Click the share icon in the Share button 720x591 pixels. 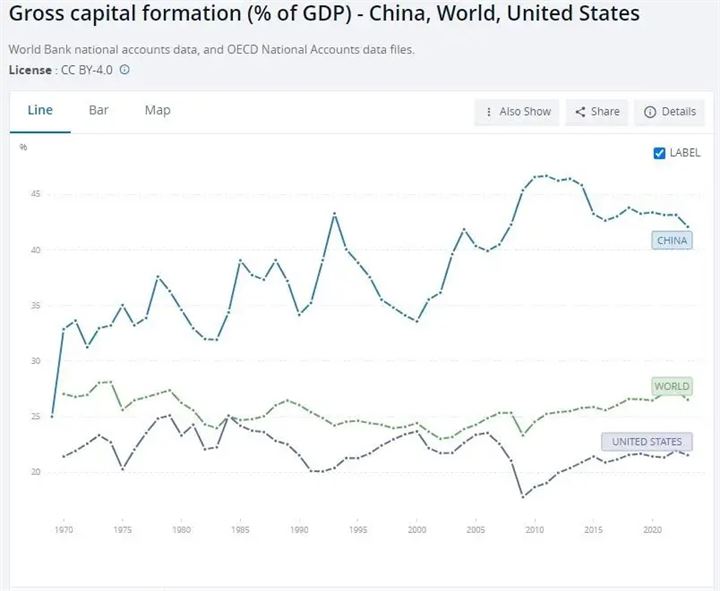tap(580, 112)
